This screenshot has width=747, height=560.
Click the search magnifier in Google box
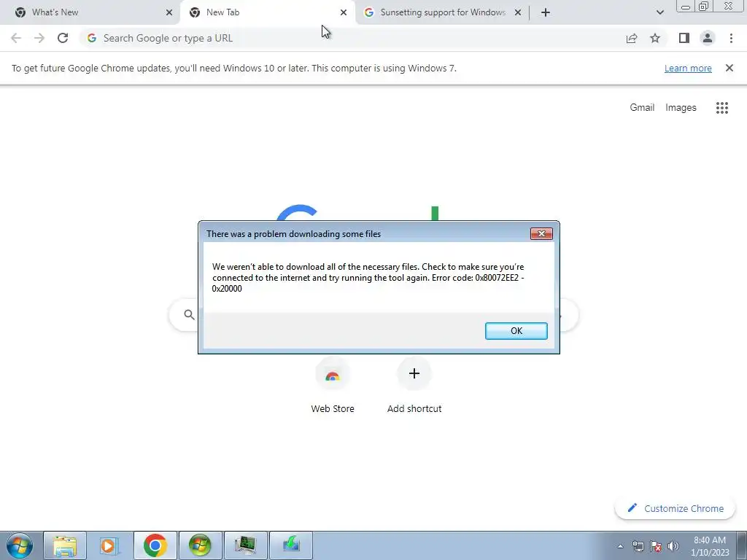[x=189, y=315]
